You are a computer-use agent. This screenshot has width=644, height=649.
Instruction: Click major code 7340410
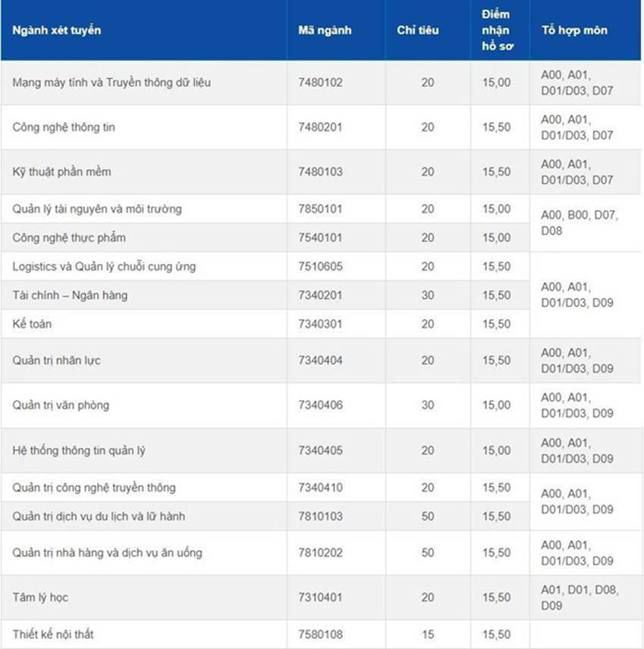click(320, 488)
